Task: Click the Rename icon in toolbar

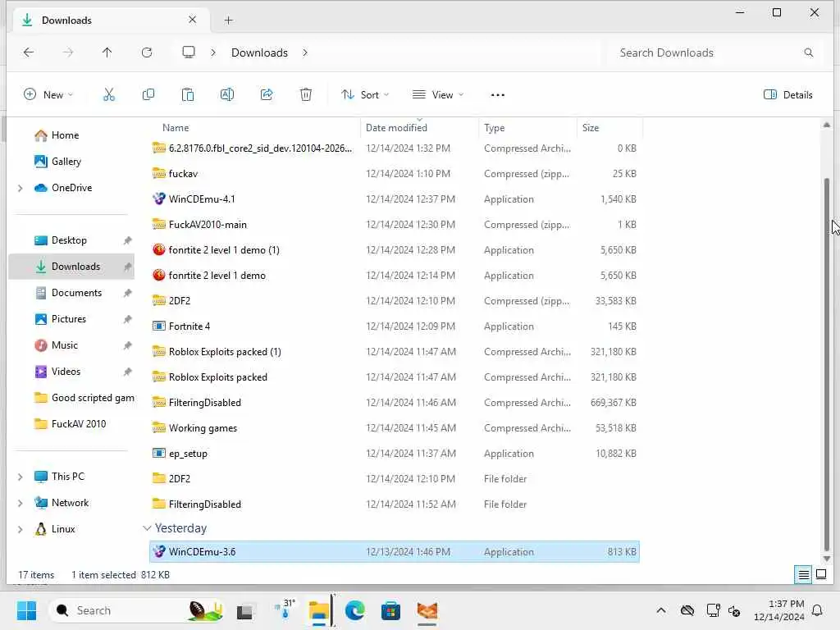Action: (227, 95)
